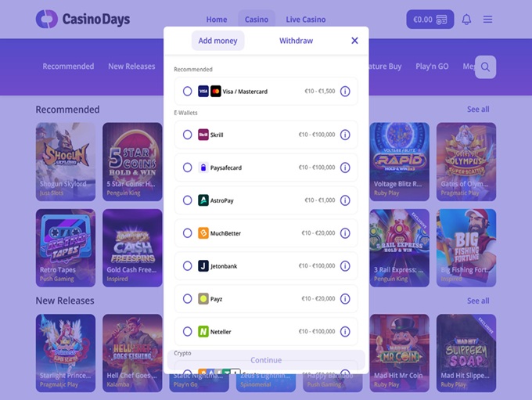Open the €0.00 balance wallet button

(x=430, y=20)
